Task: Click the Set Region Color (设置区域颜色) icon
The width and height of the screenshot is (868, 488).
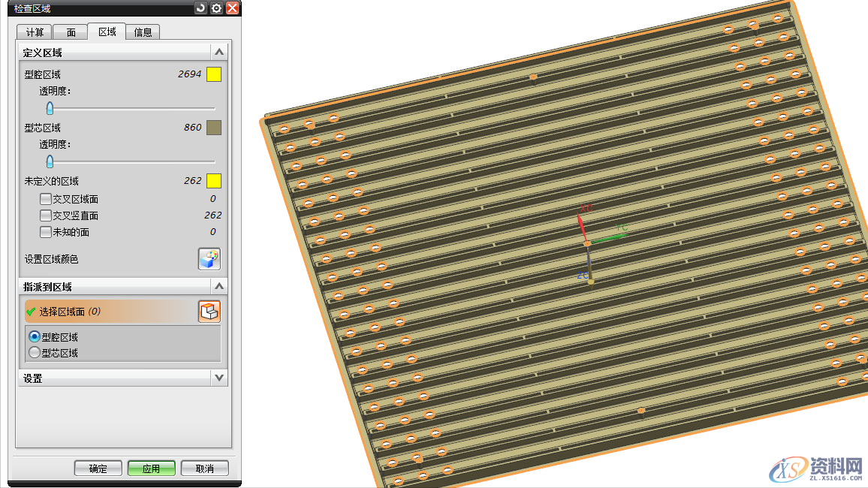Action: click(209, 259)
